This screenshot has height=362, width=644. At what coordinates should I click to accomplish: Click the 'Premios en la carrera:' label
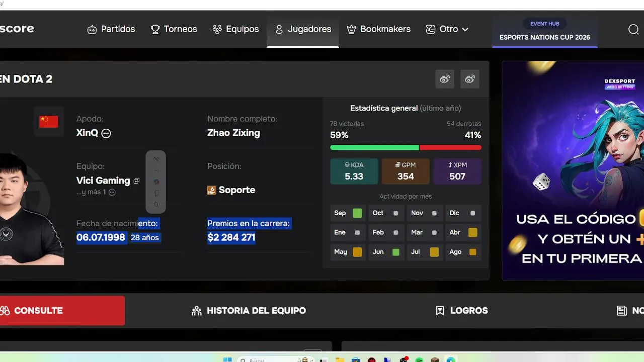[249, 223]
